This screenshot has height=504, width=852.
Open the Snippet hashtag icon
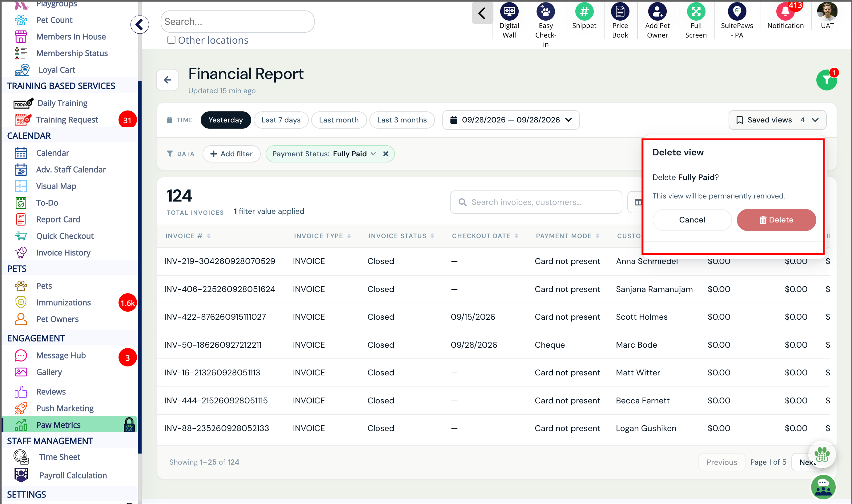tap(584, 12)
